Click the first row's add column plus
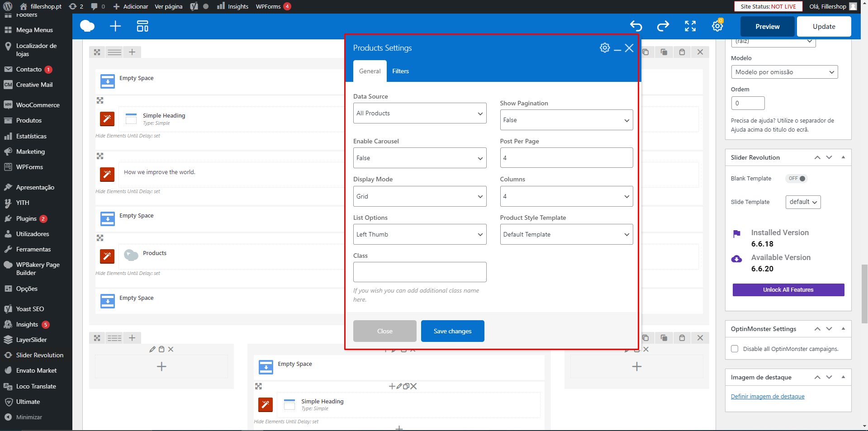Screen dimensions: 868x431 132,52
